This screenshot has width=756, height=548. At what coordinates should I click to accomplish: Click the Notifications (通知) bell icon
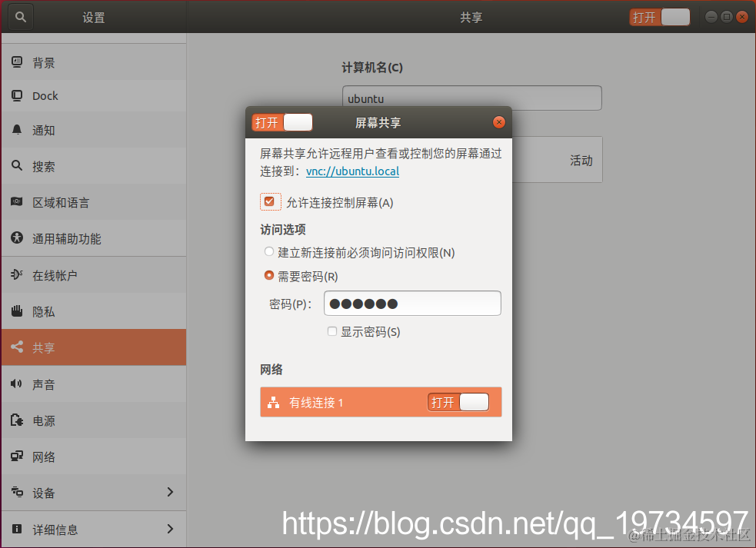(17, 130)
